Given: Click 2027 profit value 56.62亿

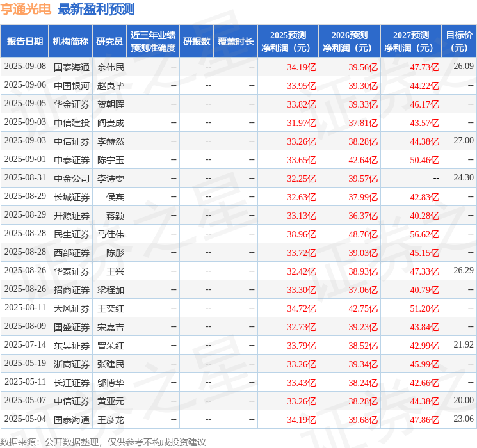Looking at the screenshot, I should click(x=424, y=234).
